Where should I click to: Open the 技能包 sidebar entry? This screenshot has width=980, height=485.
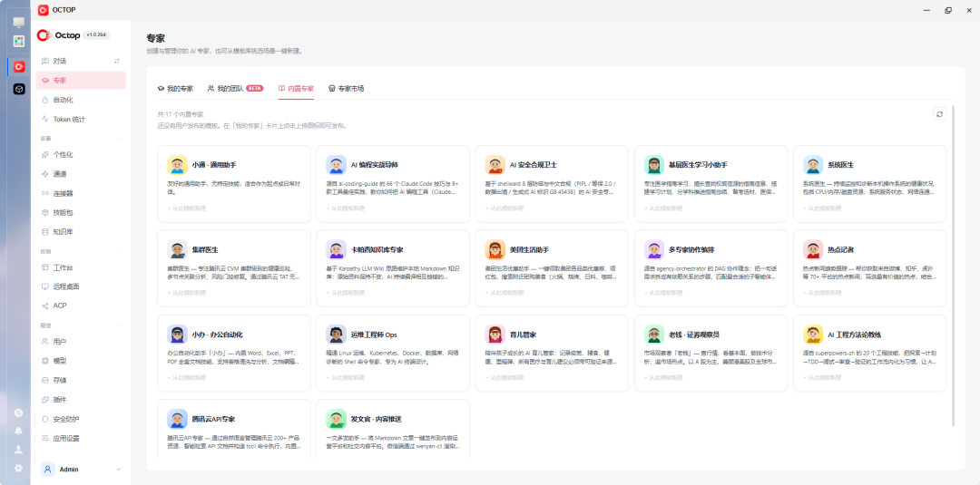(82, 213)
